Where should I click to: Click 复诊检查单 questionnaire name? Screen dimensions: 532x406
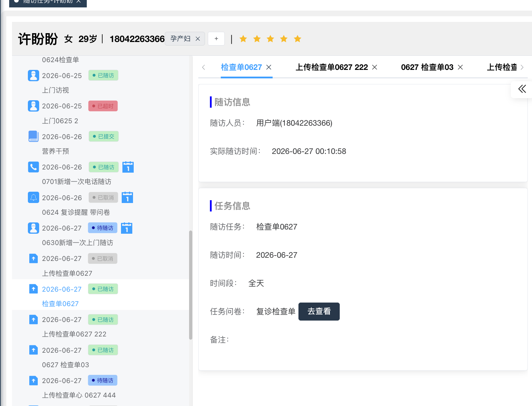(276, 311)
